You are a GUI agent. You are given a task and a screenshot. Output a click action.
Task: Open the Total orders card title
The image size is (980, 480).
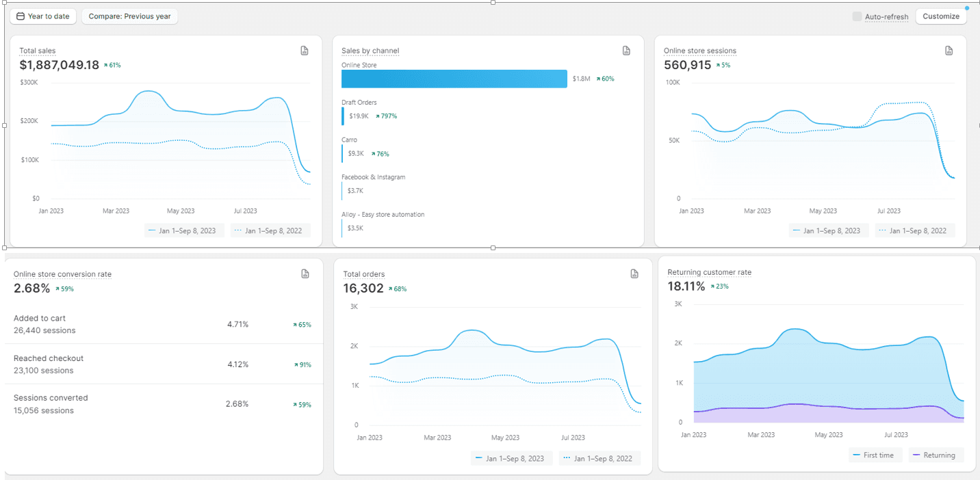click(364, 274)
